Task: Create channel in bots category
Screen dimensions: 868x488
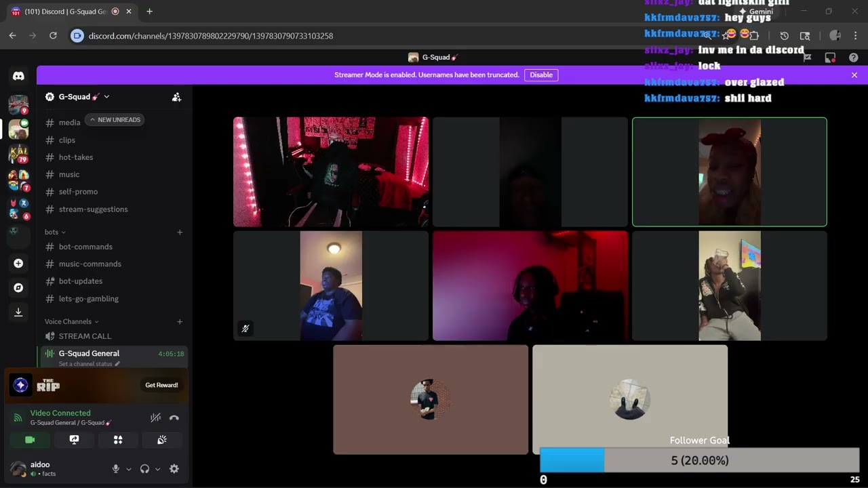Action: coord(180,232)
